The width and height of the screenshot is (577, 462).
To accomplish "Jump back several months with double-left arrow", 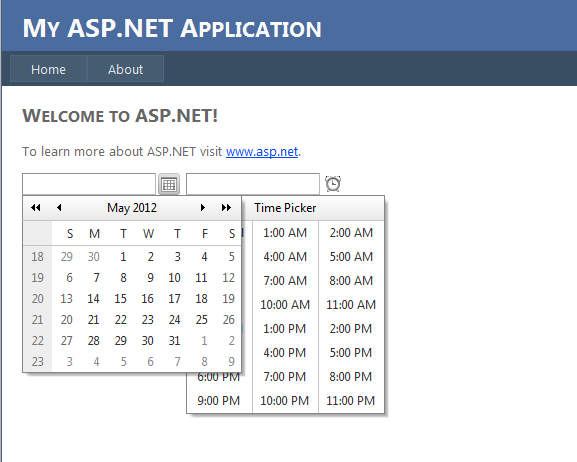I will click(x=36, y=208).
